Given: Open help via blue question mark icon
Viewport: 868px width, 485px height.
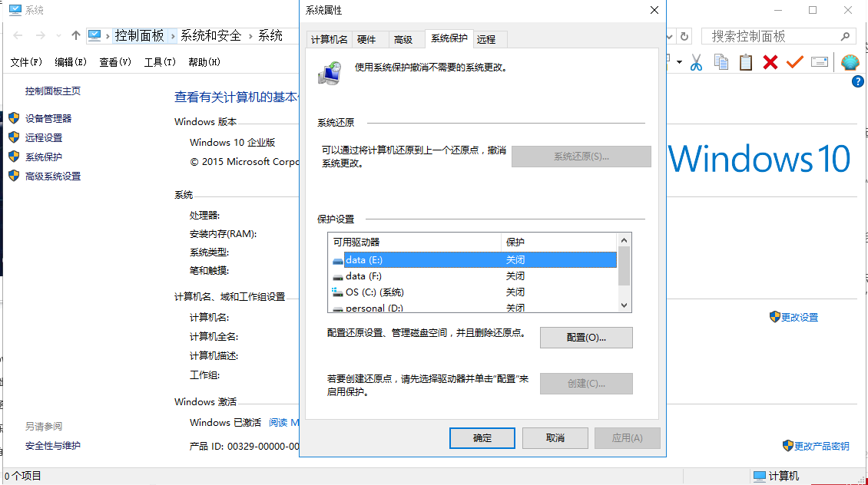Looking at the screenshot, I should [x=857, y=82].
